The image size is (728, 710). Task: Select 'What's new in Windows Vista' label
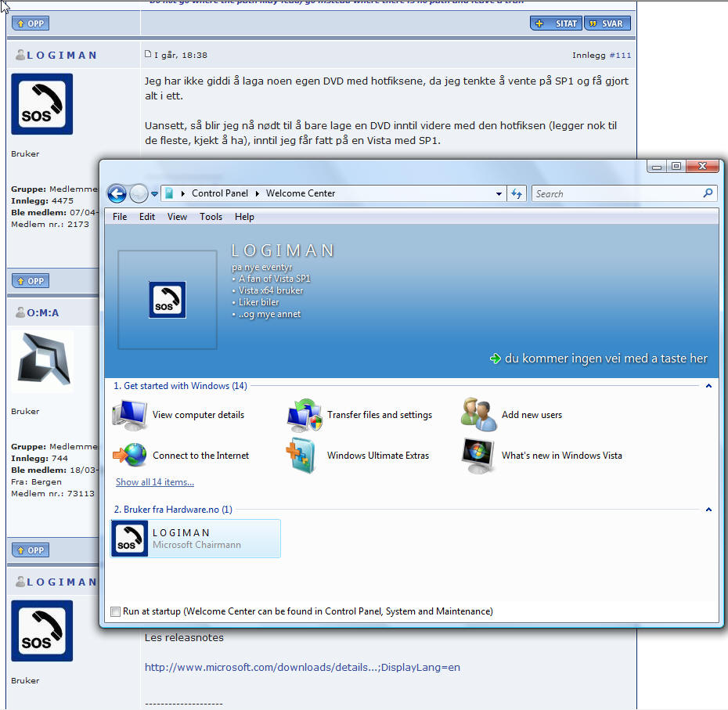pyautogui.click(x=562, y=456)
